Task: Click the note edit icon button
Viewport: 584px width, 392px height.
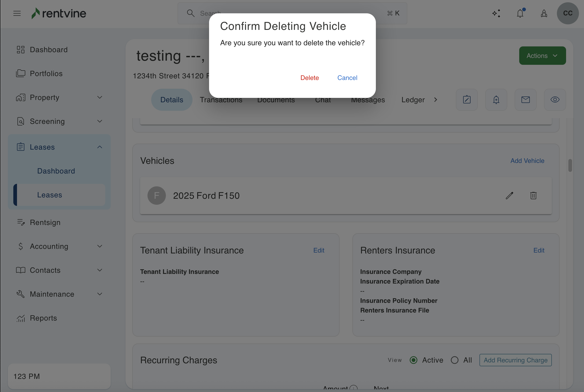Action: [467, 100]
